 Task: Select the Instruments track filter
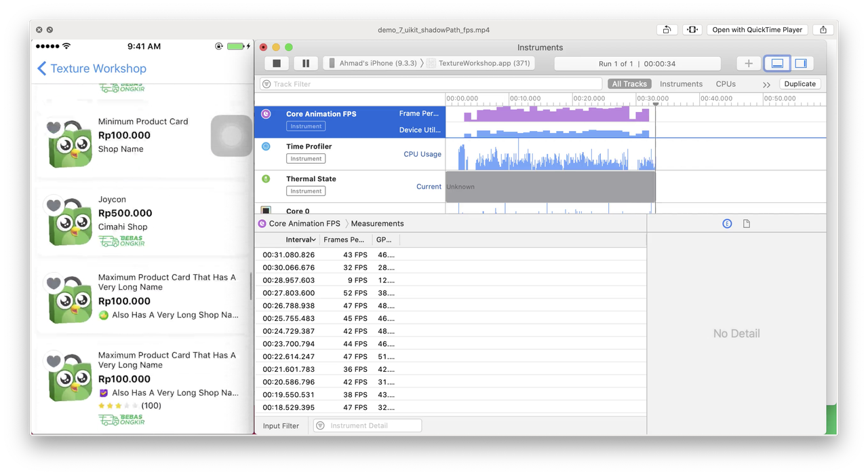point(681,83)
